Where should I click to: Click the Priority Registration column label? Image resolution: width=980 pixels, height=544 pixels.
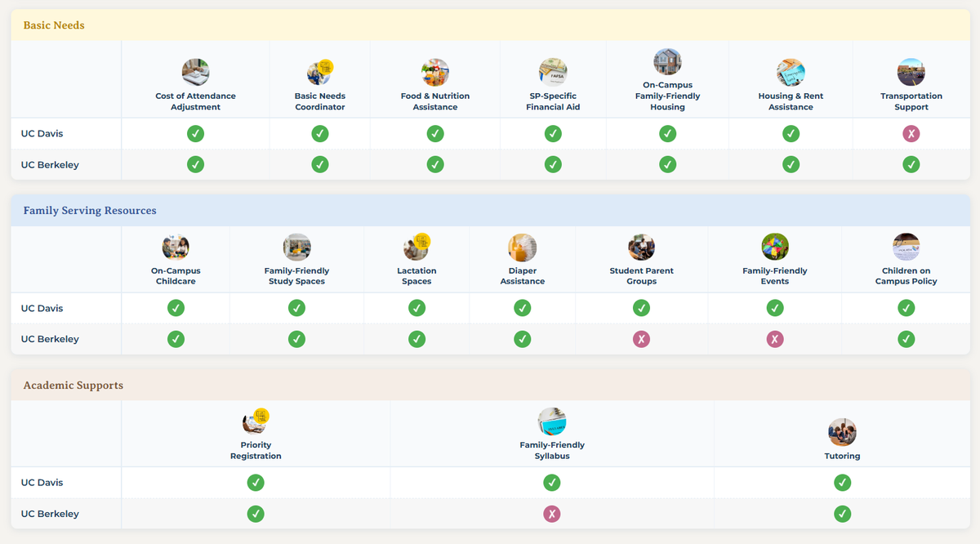click(256, 451)
